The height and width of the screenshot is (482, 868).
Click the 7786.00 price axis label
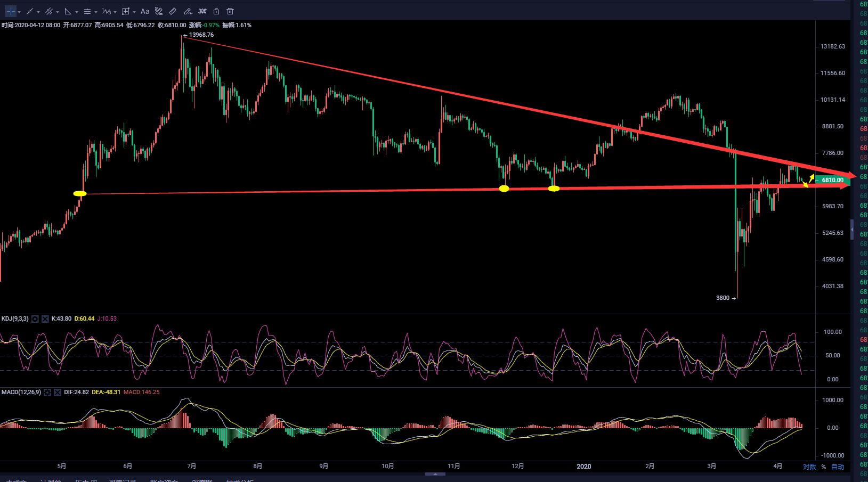pyautogui.click(x=833, y=153)
